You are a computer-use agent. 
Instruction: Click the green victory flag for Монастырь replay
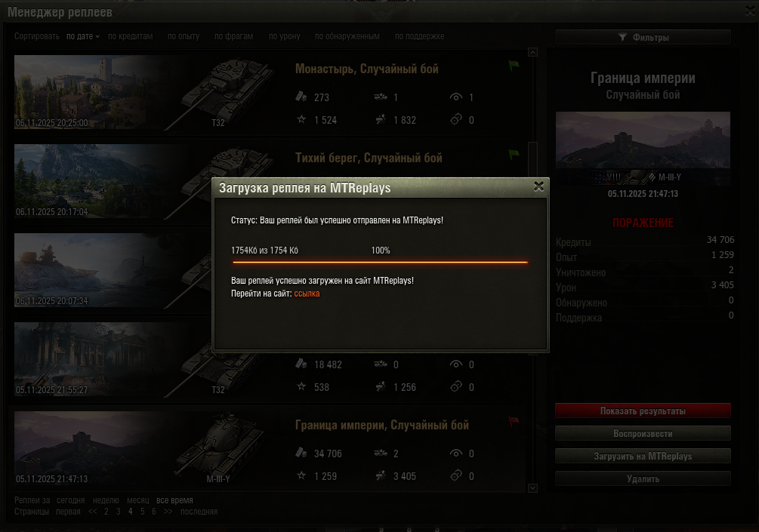pyautogui.click(x=514, y=66)
